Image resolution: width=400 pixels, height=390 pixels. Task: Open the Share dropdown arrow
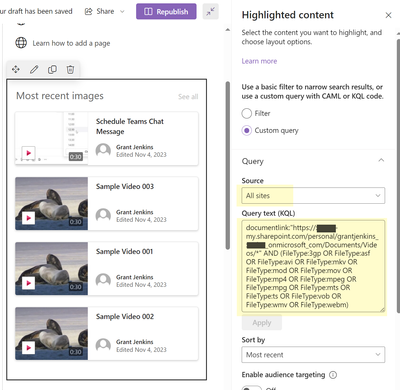tap(122, 12)
